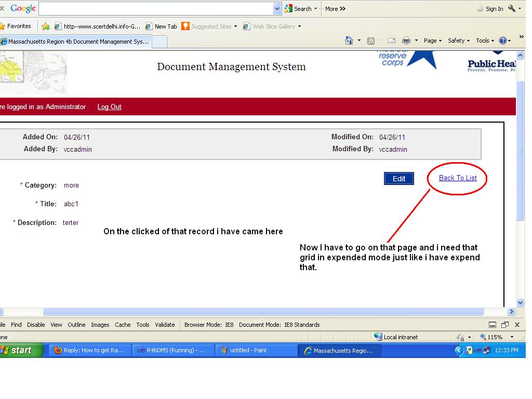Open Suggested Sites dropdown
Viewport: 532px width, 399px height.
point(209,26)
